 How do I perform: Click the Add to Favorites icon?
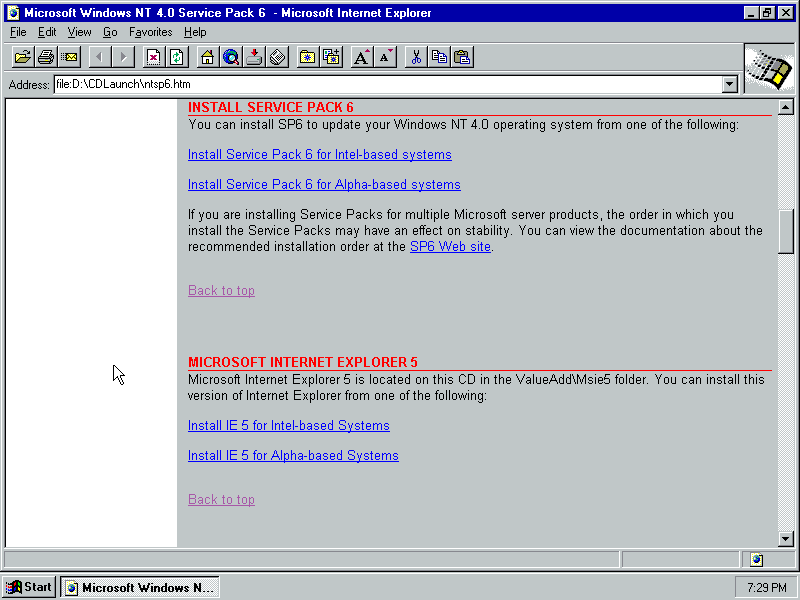point(331,57)
